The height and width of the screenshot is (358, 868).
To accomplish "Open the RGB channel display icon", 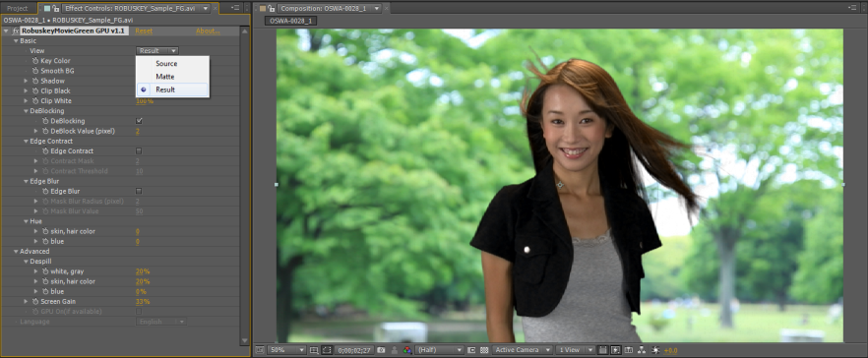I will click(407, 350).
